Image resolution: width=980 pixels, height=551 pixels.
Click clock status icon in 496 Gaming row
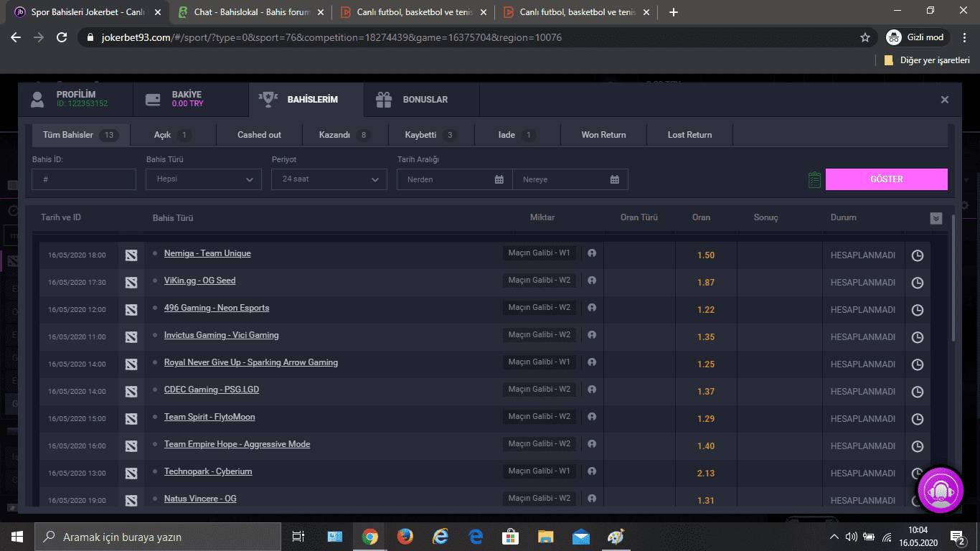click(917, 310)
